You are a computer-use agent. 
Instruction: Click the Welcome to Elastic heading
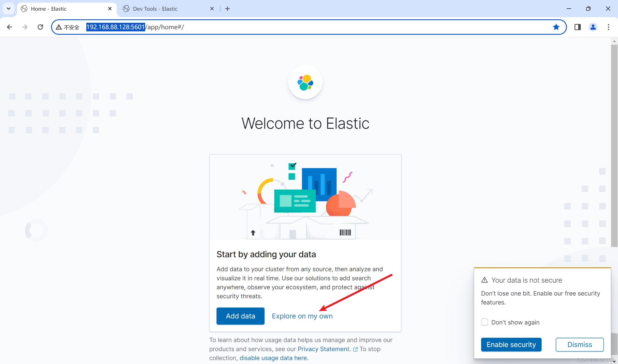click(x=305, y=123)
